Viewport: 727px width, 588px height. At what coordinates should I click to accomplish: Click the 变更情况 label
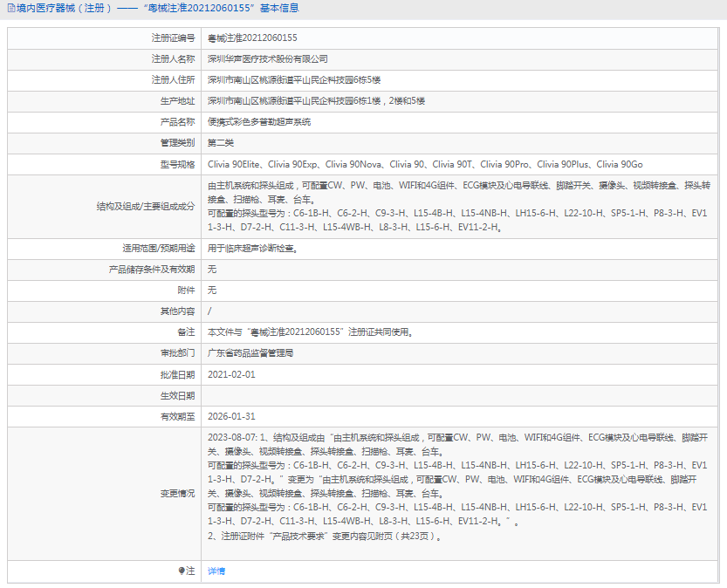tap(177, 494)
